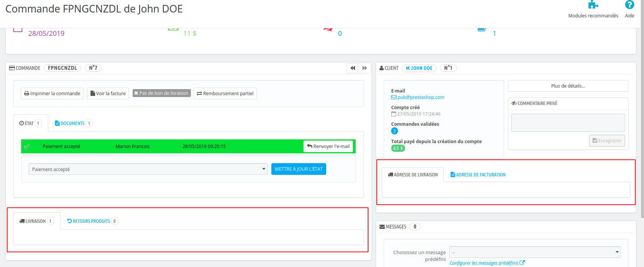Viewport: 644px width, 267px height.
Task: Select the LIVRAISON tab
Action: point(37,221)
